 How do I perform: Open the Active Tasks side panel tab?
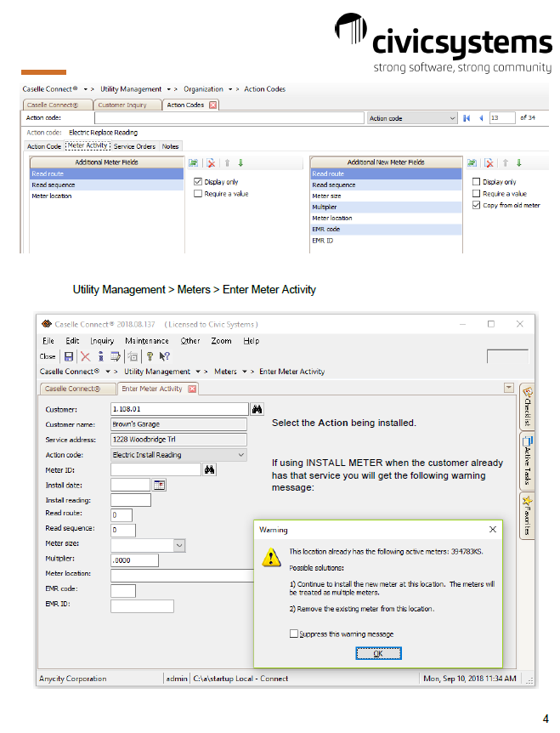coord(528,460)
